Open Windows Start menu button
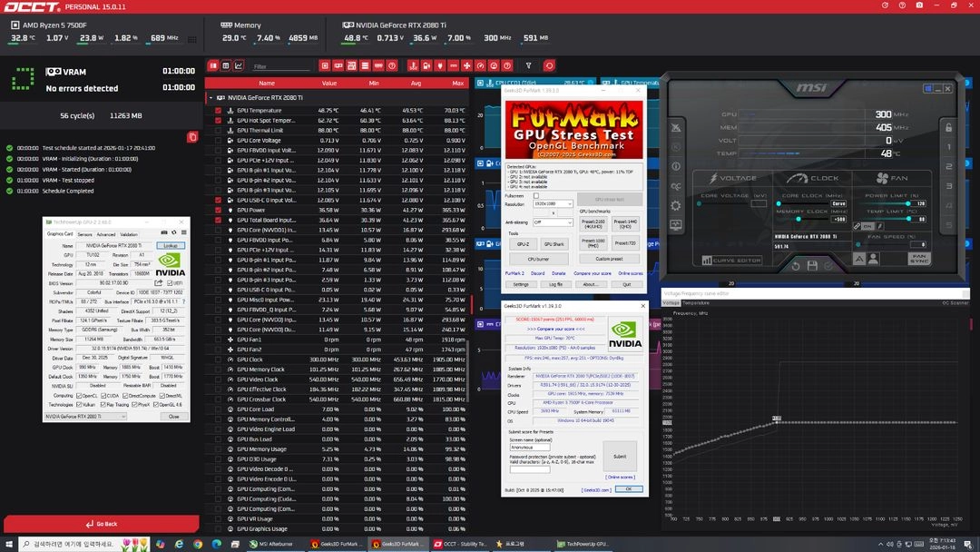980x552 pixels. (x=9, y=544)
